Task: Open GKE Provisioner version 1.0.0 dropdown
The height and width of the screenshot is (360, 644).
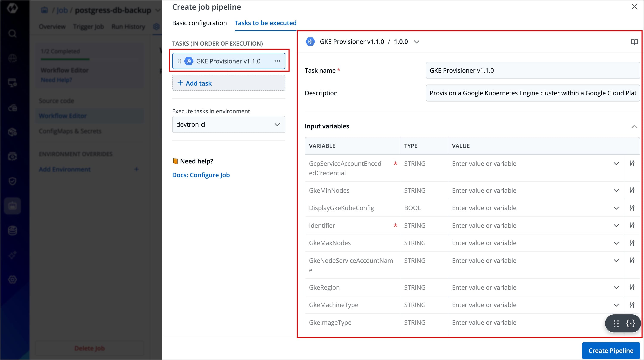Action: (x=416, y=42)
